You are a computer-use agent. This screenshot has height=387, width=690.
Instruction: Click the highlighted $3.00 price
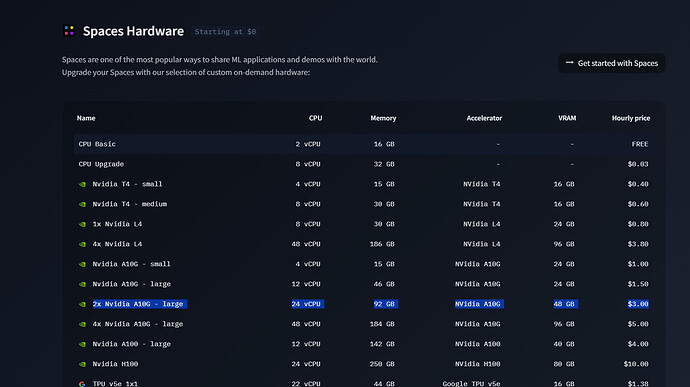click(x=638, y=304)
